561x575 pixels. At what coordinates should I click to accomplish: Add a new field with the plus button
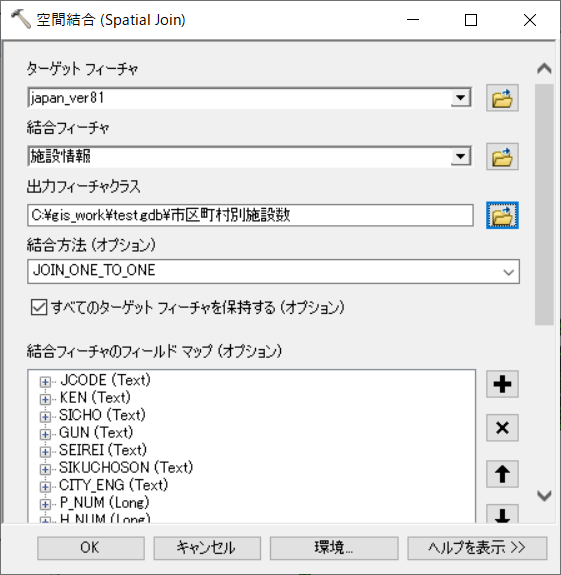pos(502,384)
